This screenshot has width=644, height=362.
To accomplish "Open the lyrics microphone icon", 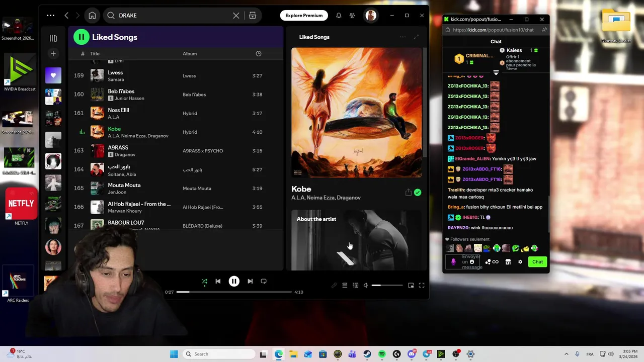I will pos(334,285).
